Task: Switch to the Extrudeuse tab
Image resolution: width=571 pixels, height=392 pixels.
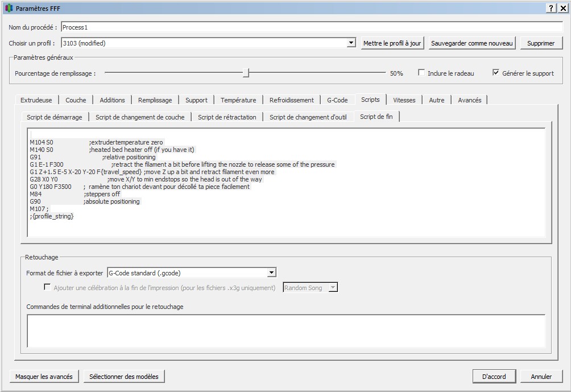Action: click(x=36, y=100)
